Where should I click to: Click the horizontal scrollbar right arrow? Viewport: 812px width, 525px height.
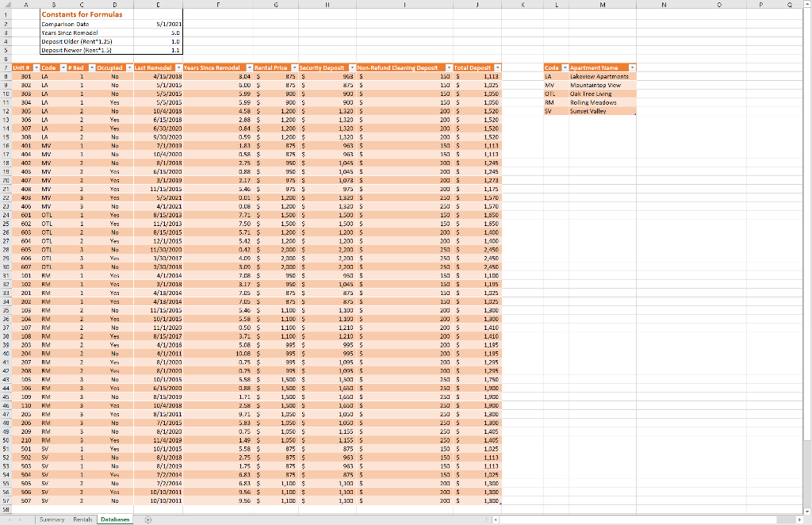(x=799, y=519)
